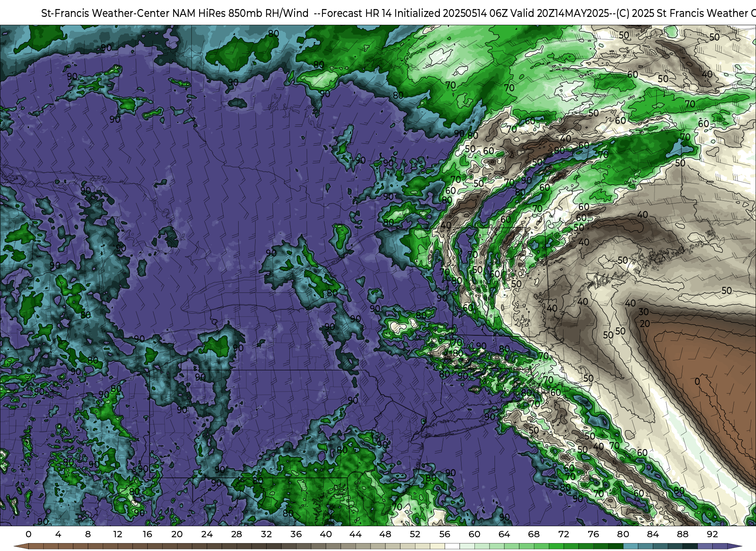Select the colorbar scale label "52"
This screenshot has height=551, width=756.
[x=415, y=534]
